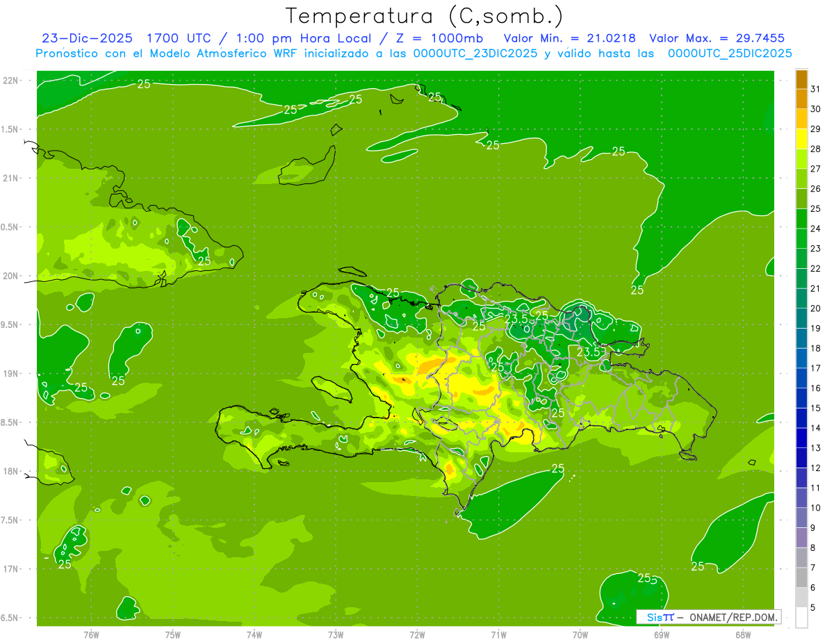Click the '74W' longitude axis label
This screenshot has height=644, width=834.
[x=254, y=636]
